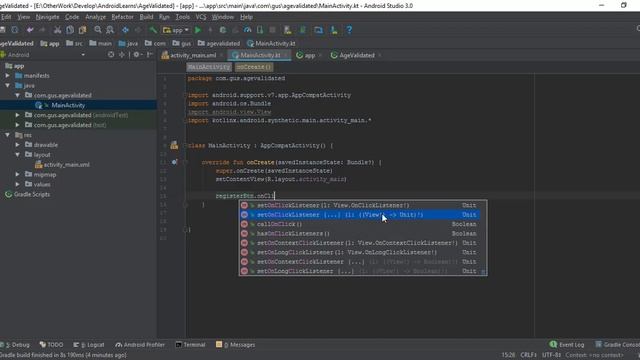This screenshot has height=360, width=640.
Task: Click the Project Structure toolbar icon
Action: coord(318,30)
